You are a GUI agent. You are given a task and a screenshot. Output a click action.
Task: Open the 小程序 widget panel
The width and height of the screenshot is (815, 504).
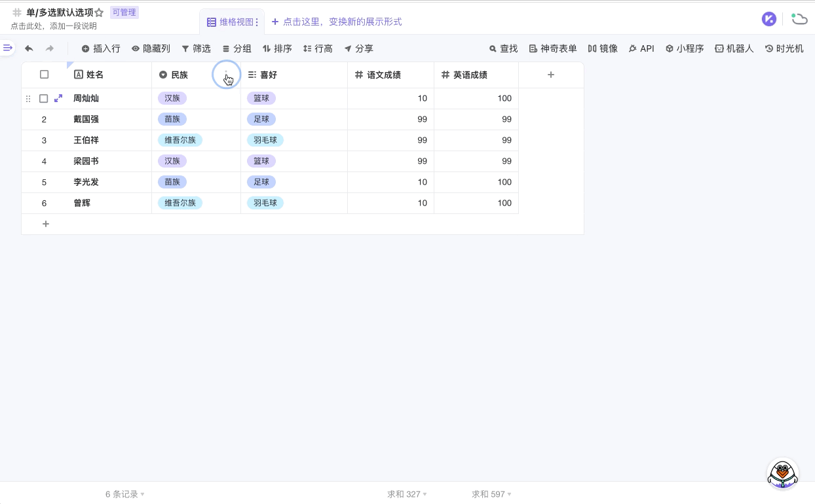click(685, 48)
